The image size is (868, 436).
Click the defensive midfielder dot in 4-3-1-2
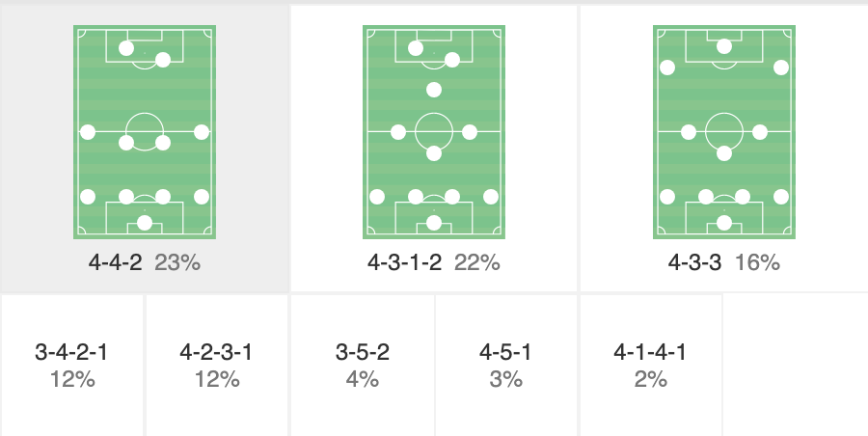pyautogui.click(x=434, y=153)
